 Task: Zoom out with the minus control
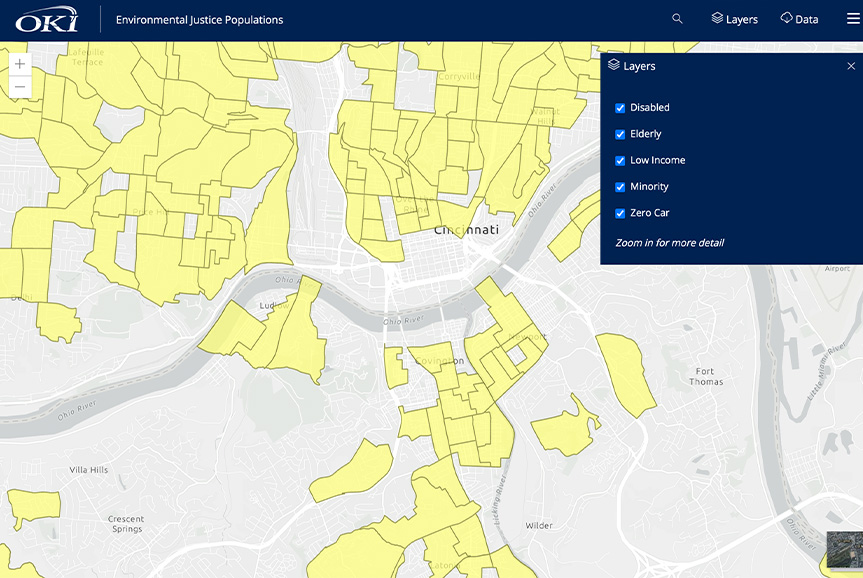point(19,87)
